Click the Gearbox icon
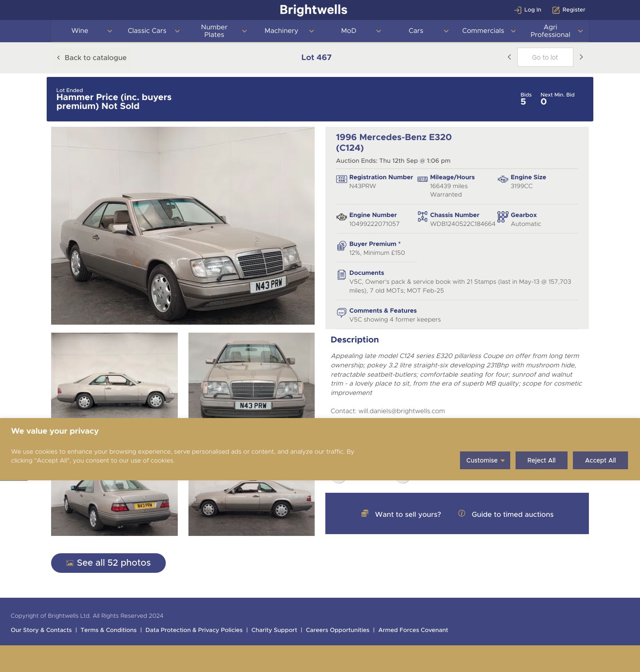Viewport: 640px width, 672px height. (503, 217)
